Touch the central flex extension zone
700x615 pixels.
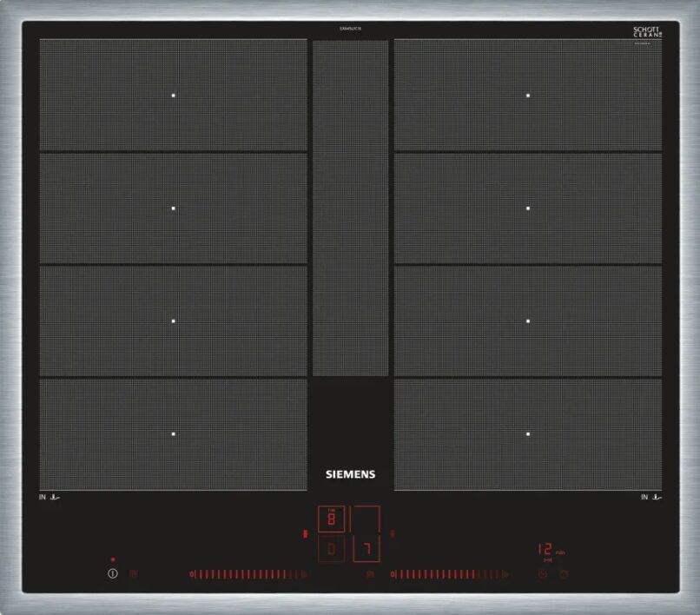point(351,208)
